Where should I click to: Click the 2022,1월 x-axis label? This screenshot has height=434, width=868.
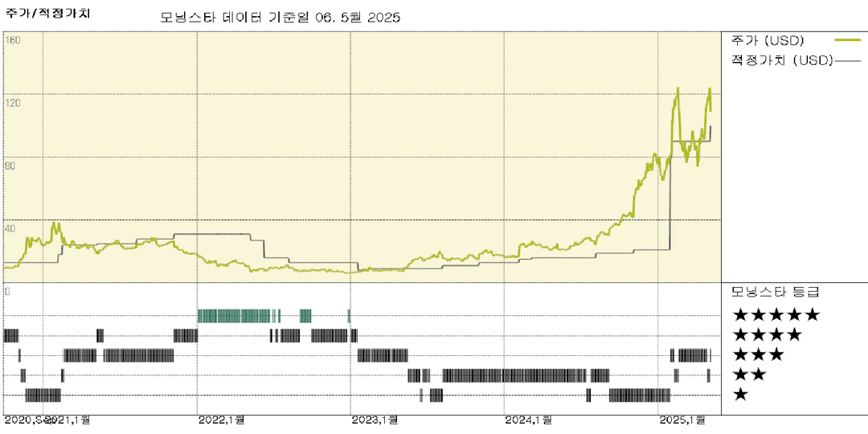coord(221,420)
